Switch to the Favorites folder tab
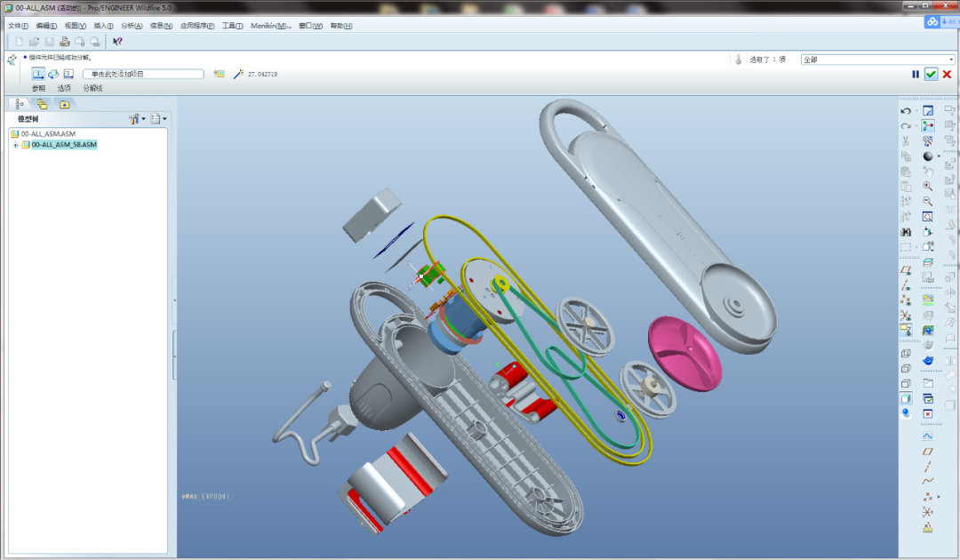Screen dimensions: 960x560 [x=64, y=104]
